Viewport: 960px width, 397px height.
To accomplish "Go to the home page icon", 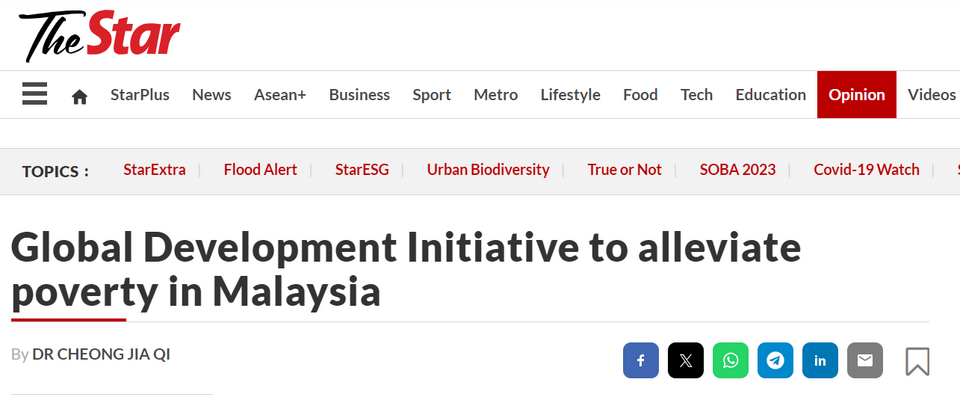I will 80,96.
